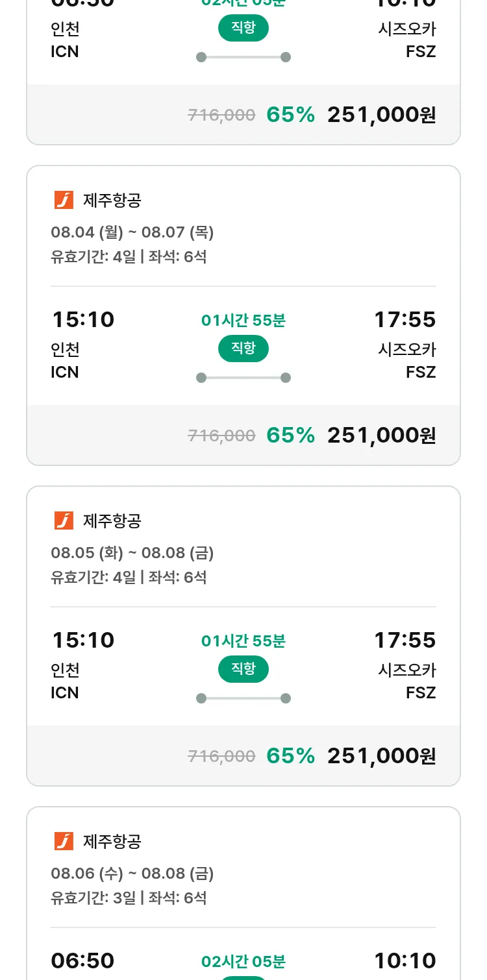Click the Jeju Air logo on the 08.06 flight

(x=64, y=842)
